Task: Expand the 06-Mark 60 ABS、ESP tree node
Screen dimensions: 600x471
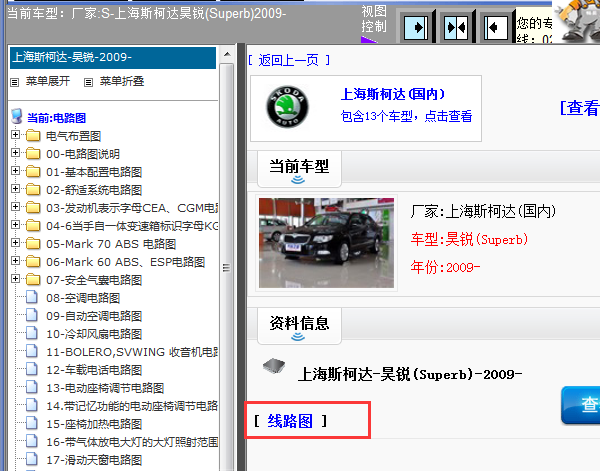Action: pos(15,261)
